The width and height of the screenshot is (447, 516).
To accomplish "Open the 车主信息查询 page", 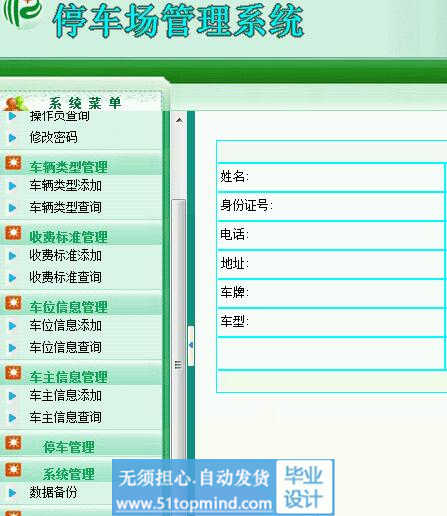I will click(65, 417).
